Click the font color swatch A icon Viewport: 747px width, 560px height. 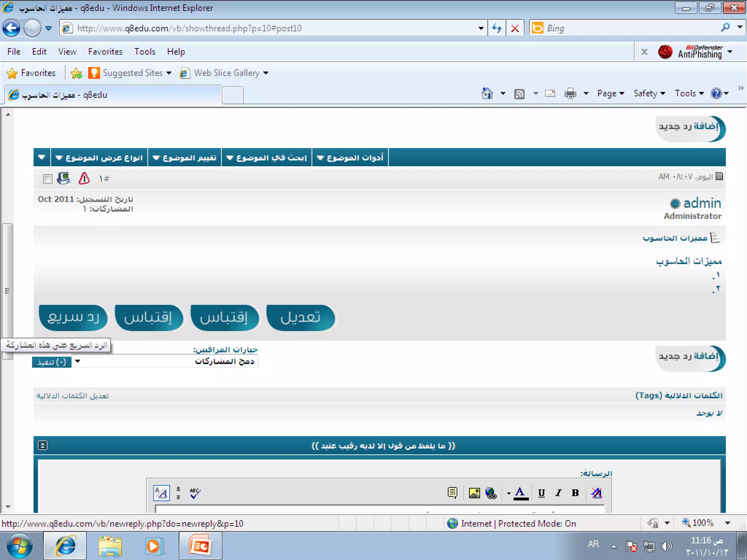[520, 493]
